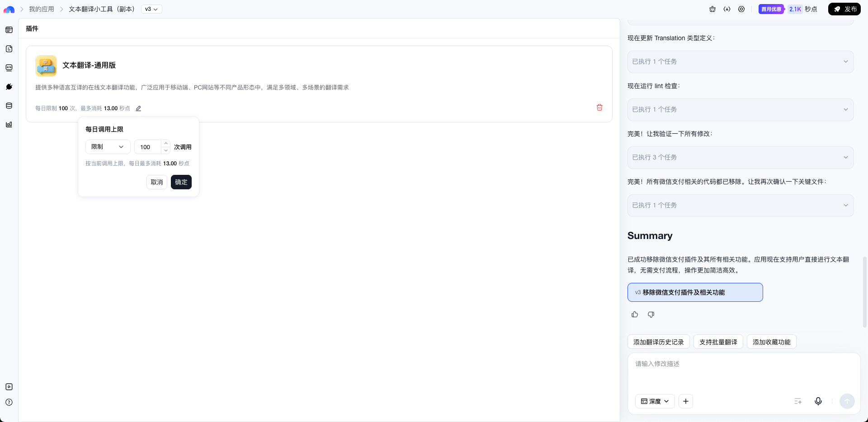Image resolution: width=868 pixels, height=422 pixels.
Task: Click the thumbs up feedback icon
Action: coord(635,314)
